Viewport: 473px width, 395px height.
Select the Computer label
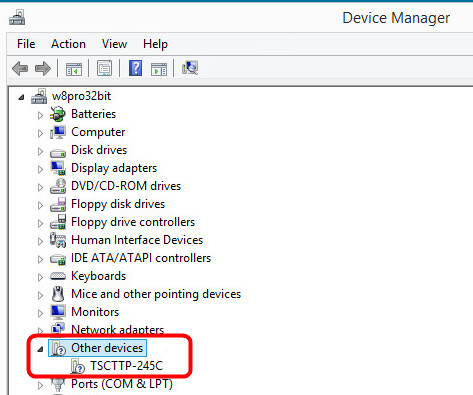[x=98, y=132]
